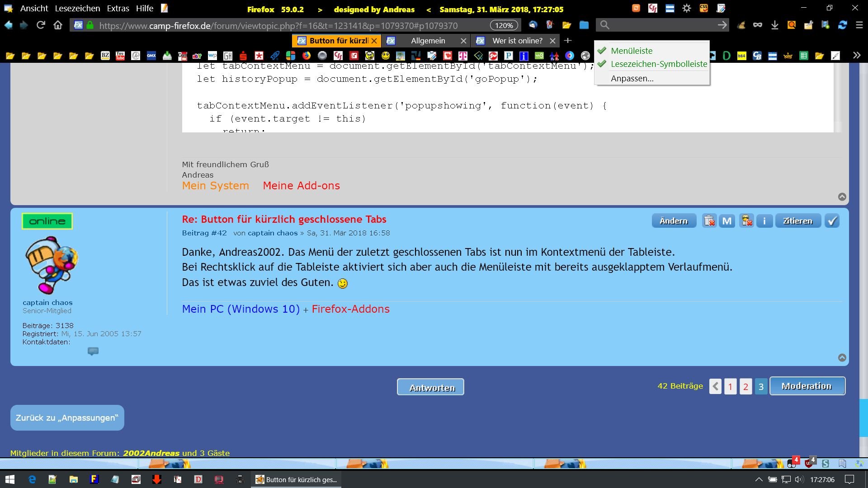The width and height of the screenshot is (868, 488).
Task: Switch to the 'Wer ist online?' tab
Action: pos(517,41)
